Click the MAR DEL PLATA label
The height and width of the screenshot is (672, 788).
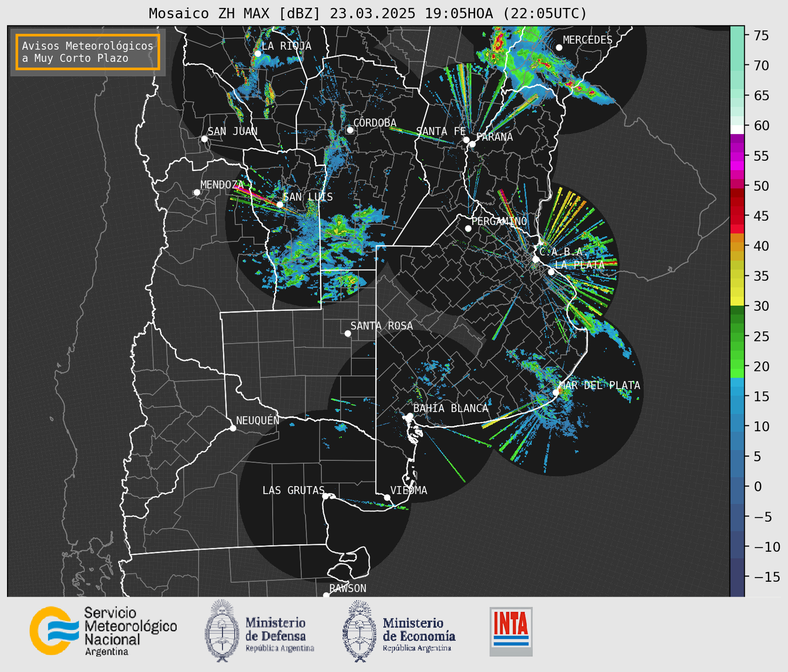[599, 385]
